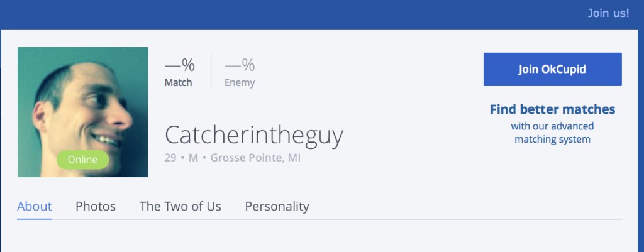Image resolution: width=644 pixels, height=252 pixels.
Task: Select The Two of Us tab
Action: click(180, 206)
